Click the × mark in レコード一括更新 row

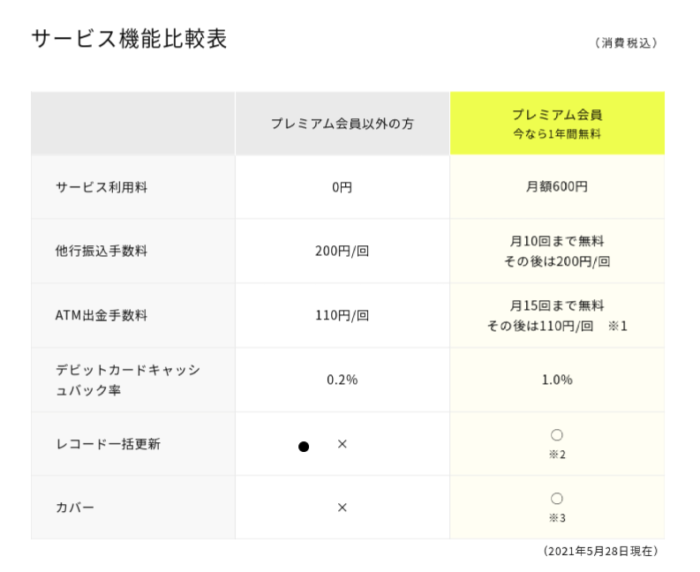pos(342,444)
